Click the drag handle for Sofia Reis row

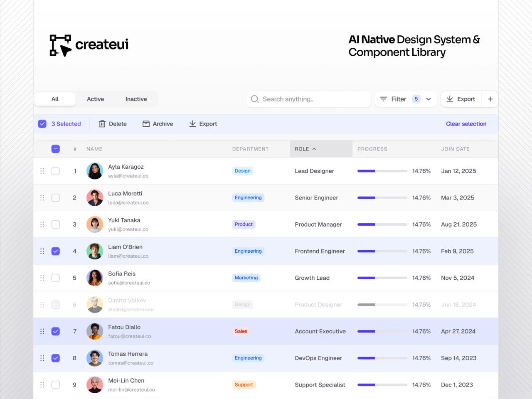pos(42,278)
